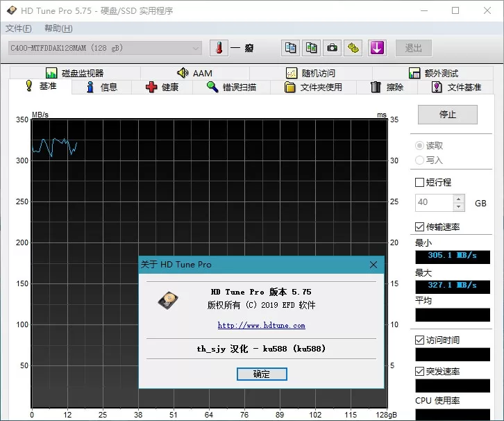
Task: Increase the short stroke GB value
Action: coord(459,199)
